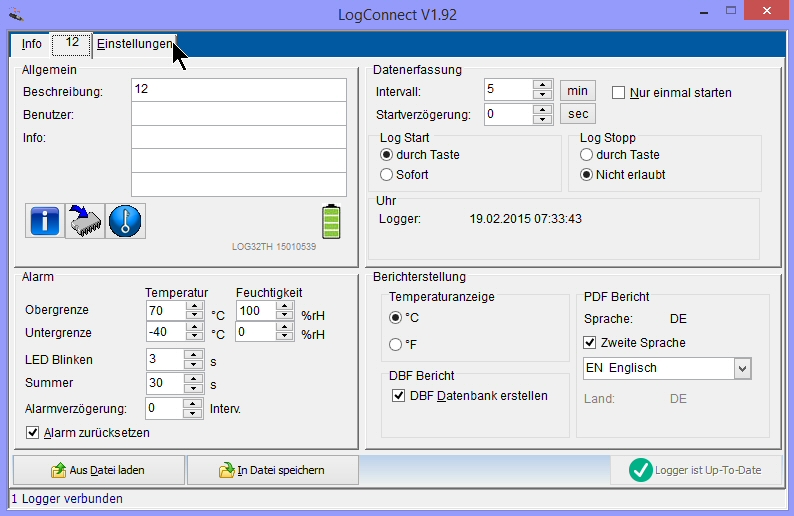Image resolution: width=794 pixels, height=516 pixels.
Task: Click 'In Datei speichern' button
Action: pyautogui.click(x=272, y=470)
